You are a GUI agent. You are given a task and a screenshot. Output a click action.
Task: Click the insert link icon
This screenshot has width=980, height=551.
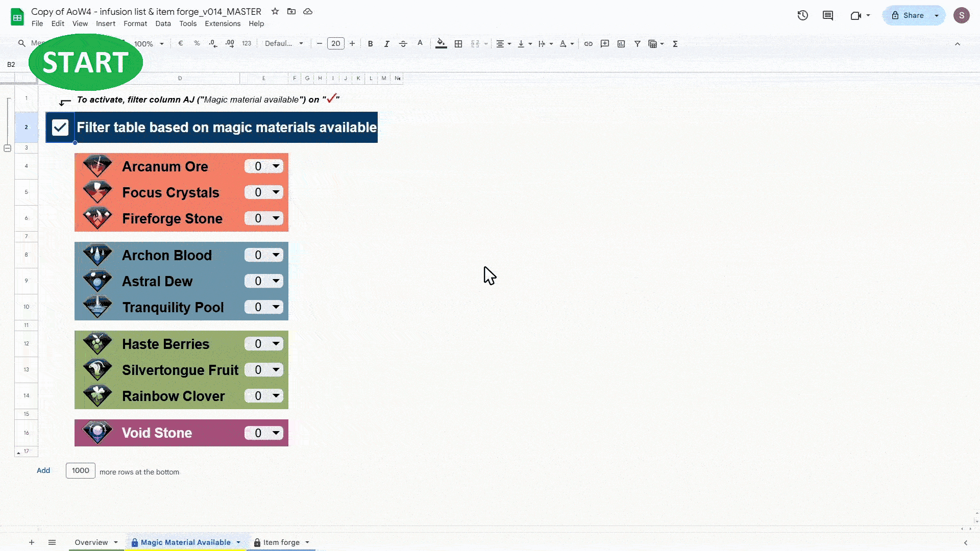coord(589,44)
